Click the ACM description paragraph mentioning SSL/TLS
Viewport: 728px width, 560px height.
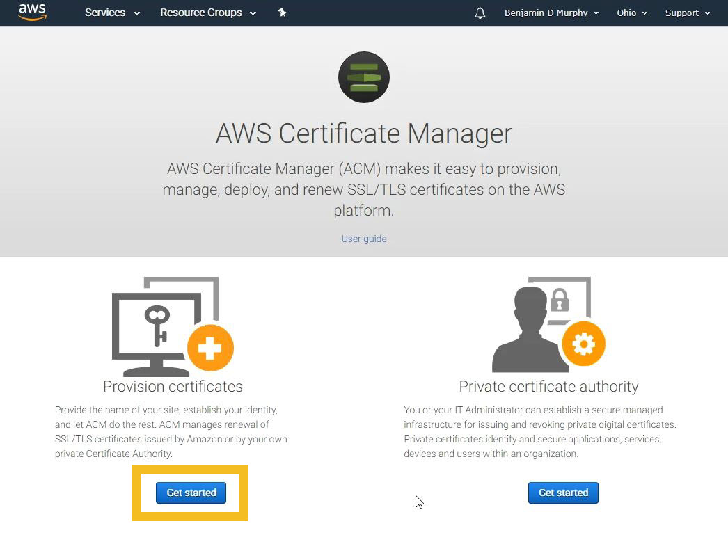click(364, 189)
